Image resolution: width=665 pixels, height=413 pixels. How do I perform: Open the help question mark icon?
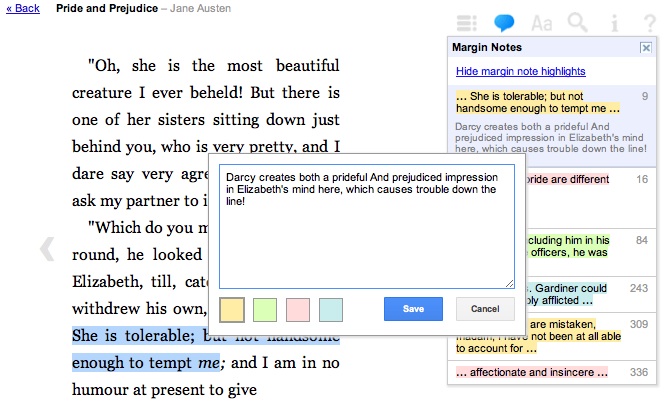point(649,23)
